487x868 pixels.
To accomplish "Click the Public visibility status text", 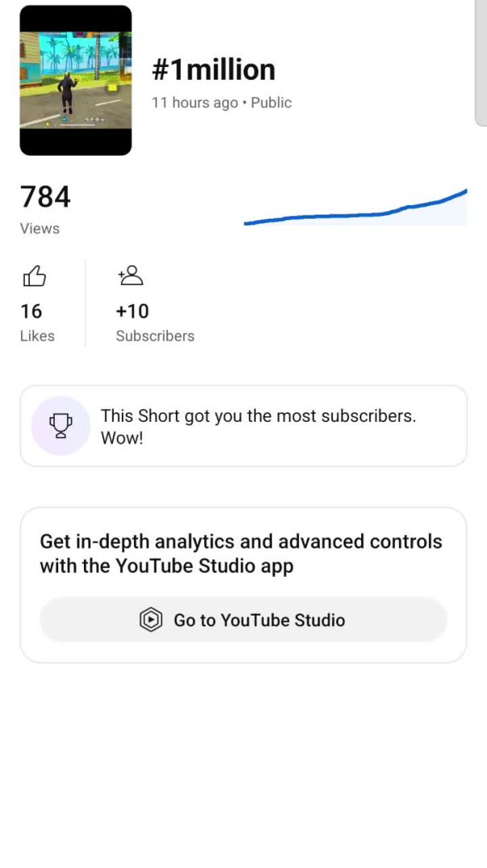I will (x=272, y=102).
